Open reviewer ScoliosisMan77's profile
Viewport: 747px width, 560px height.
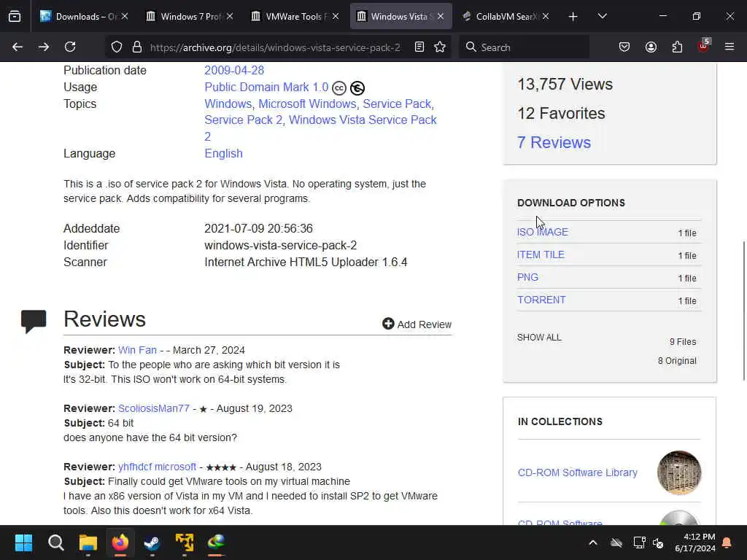pyautogui.click(x=154, y=408)
